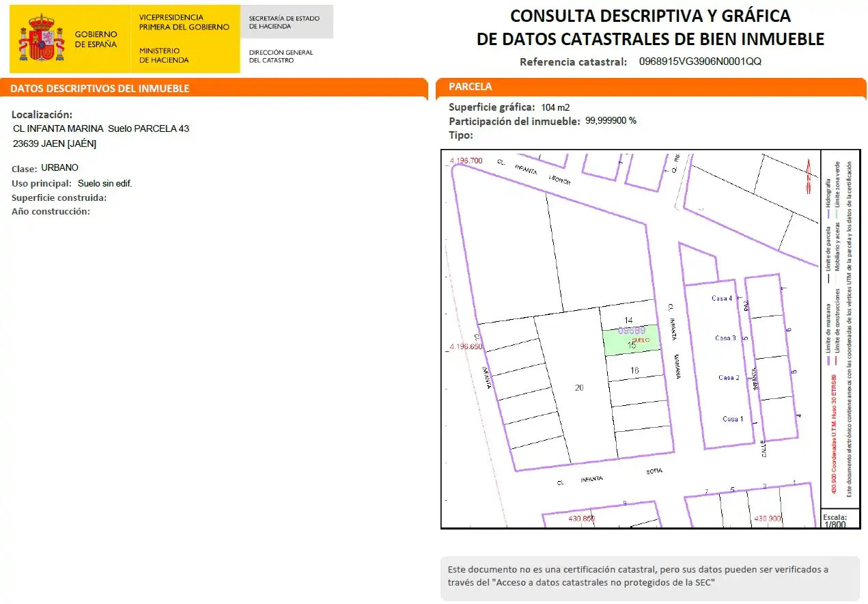Click the graphic surface value 104 m2
The image size is (868, 604).
[555, 107]
